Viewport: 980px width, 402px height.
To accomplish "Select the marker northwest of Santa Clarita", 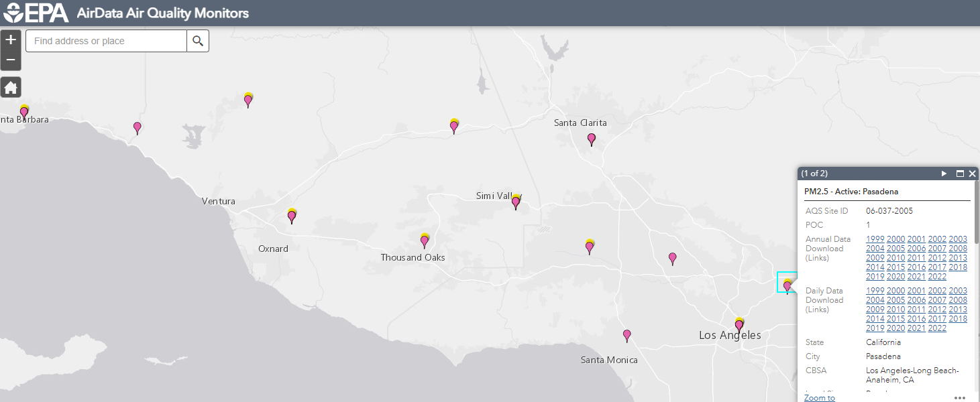I will click(454, 126).
